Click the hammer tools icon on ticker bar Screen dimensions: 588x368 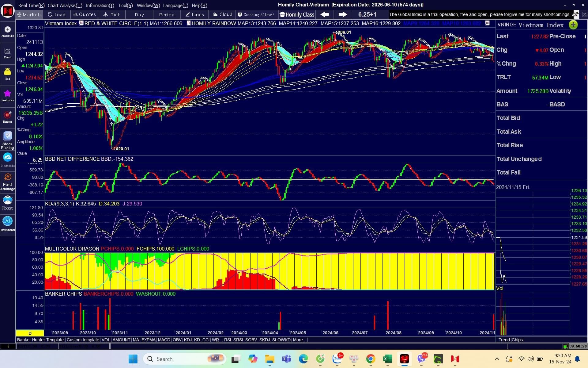tap(576, 14)
